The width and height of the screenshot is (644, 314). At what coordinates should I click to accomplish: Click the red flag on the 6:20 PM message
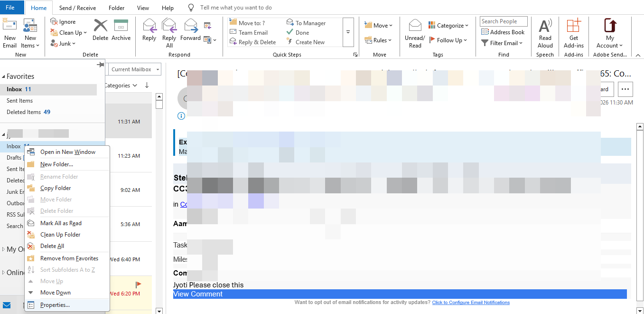click(139, 285)
